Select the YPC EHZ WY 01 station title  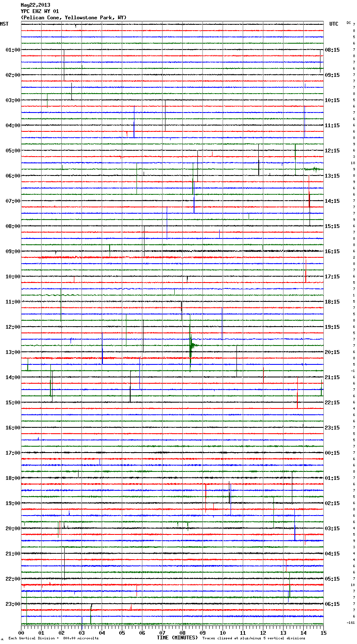[40, 11]
